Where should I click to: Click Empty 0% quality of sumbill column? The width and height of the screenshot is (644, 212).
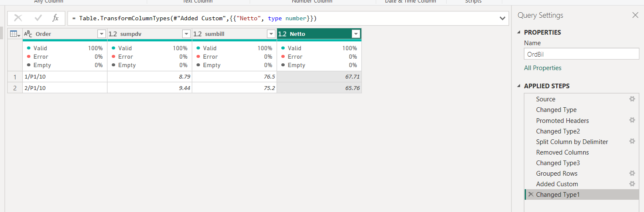234,65
